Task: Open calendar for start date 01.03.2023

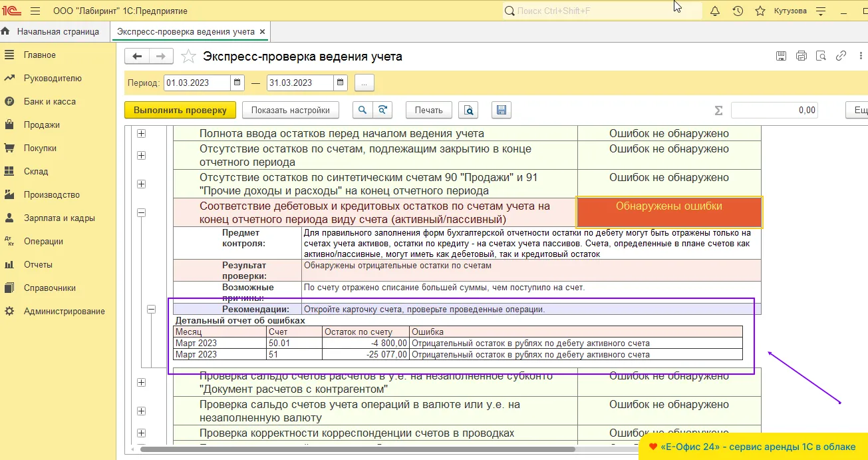Action: [x=237, y=83]
